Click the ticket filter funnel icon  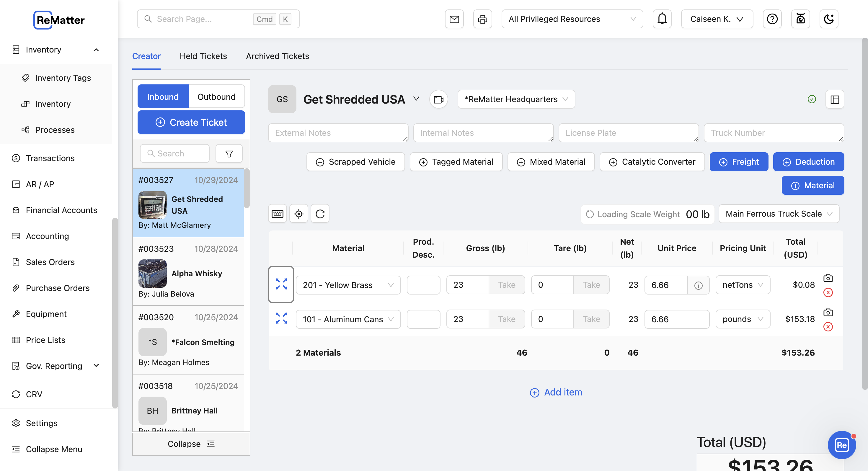(229, 154)
